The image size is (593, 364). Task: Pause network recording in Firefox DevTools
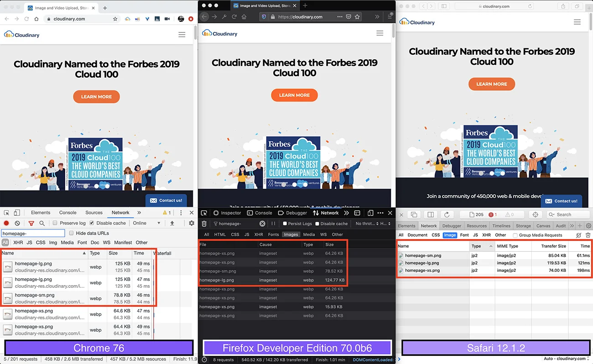tap(273, 224)
